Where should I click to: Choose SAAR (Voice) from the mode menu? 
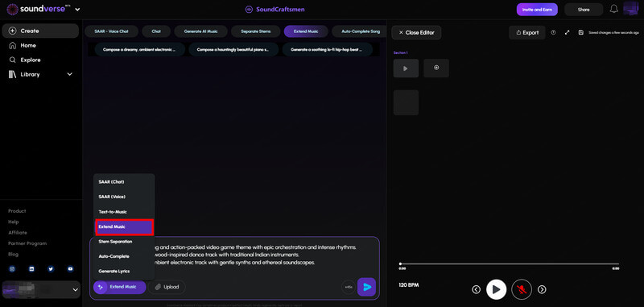[x=124, y=197]
